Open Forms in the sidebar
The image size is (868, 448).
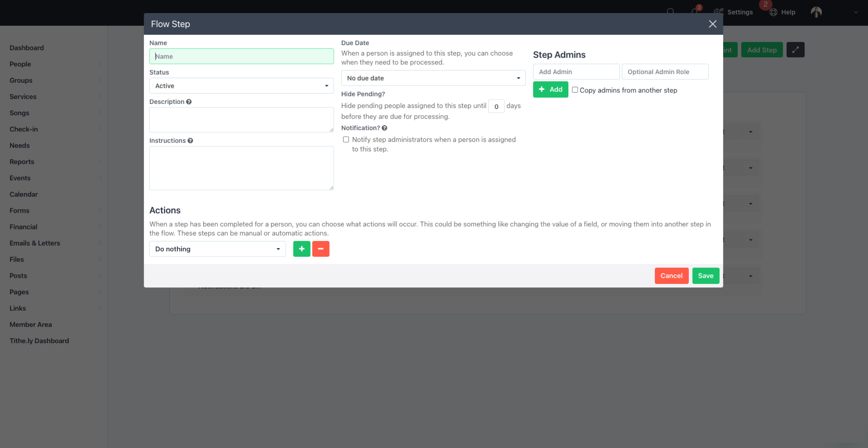19,211
